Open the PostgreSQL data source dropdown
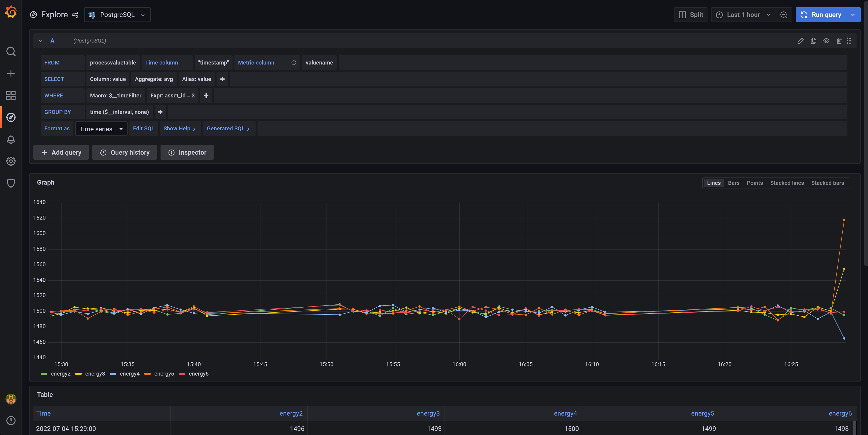 (x=117, y=14)
